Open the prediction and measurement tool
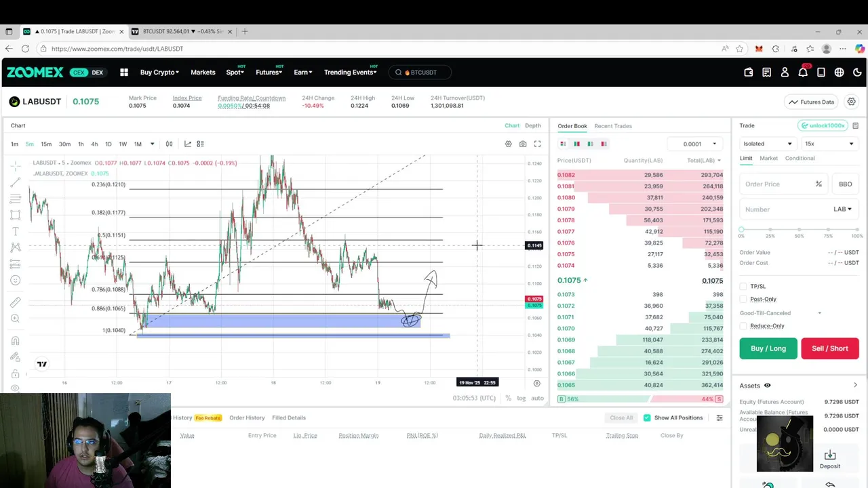868x488 pixels. [x=16, y=264]
